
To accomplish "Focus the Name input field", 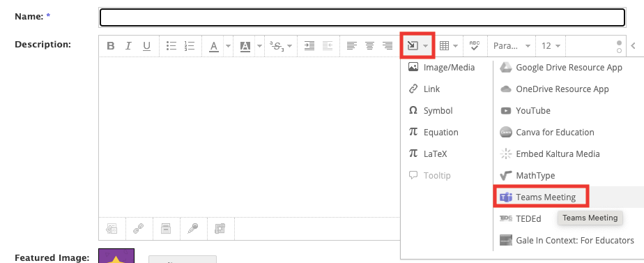I will click(x=362, y=17).
